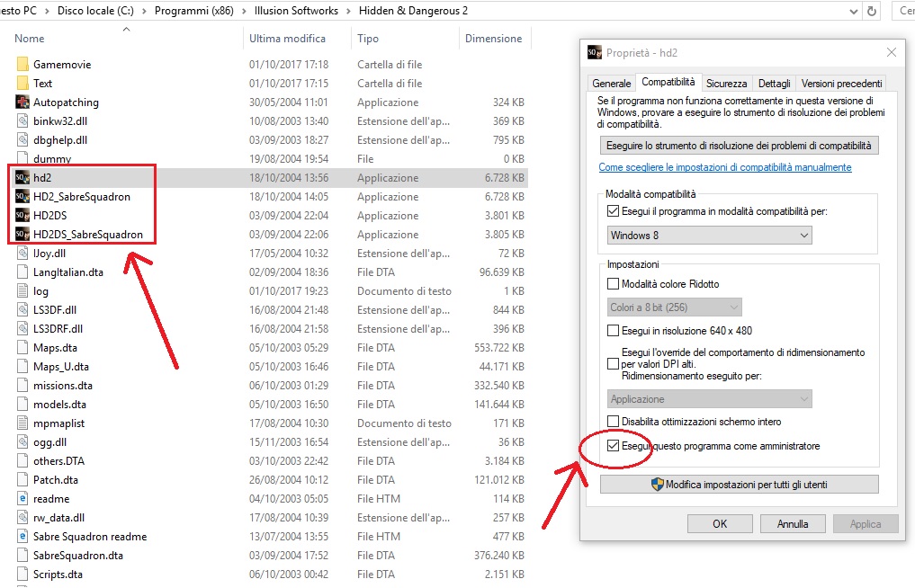The height and width of the screenshot is (588, 915).
Task: Click the refresh icon in address bar
Action: coord(871,11)
